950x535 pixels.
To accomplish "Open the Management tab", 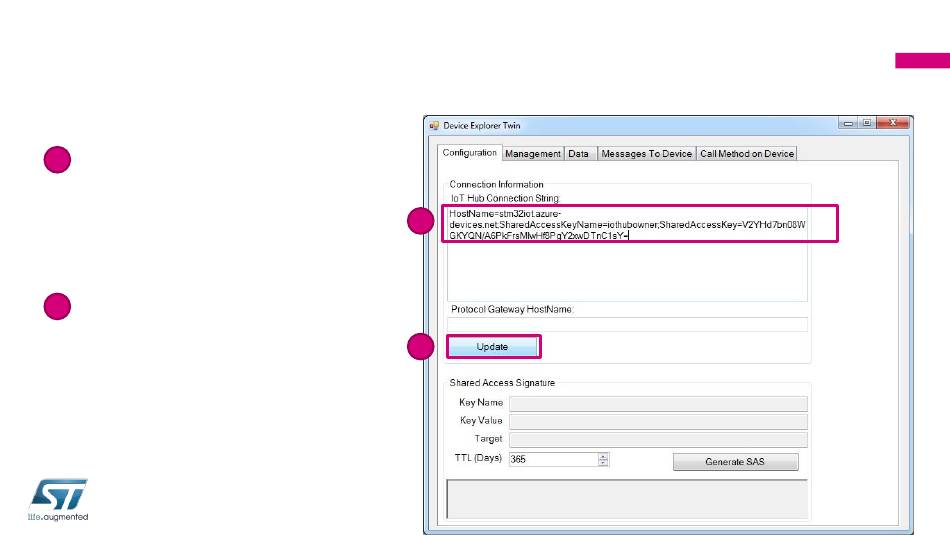I will pyautogui.click(x=532, y=154).
